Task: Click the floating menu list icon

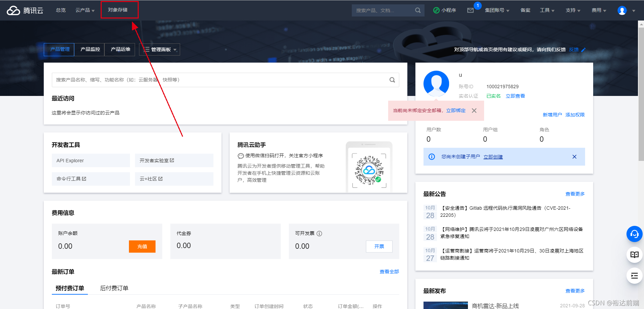Action: (634, 276)
